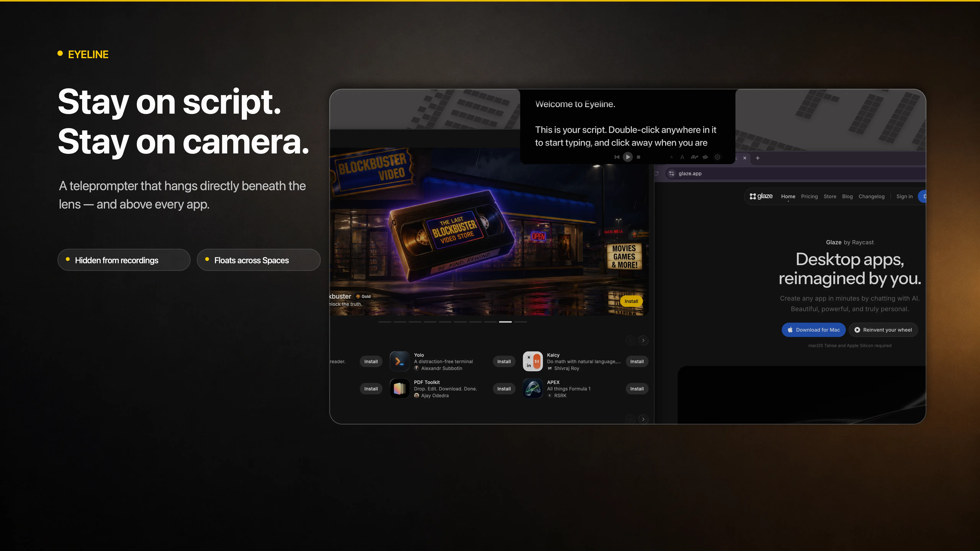Click the Hidden from recordings pill
The image size is (980, 551).
[124, 260]
